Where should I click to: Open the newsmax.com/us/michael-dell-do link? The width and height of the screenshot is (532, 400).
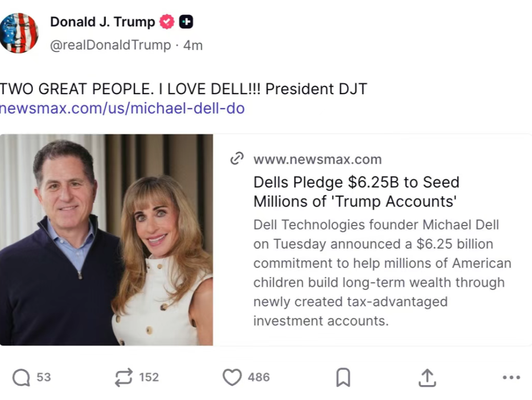point(122,109)
